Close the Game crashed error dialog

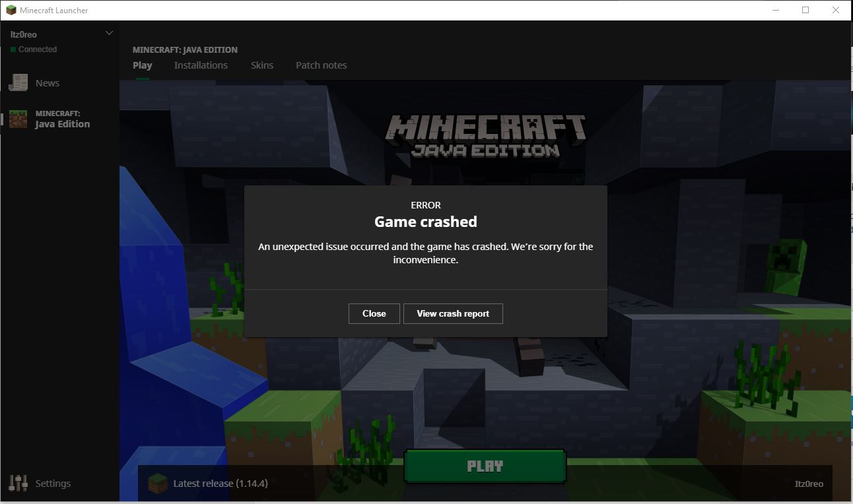(x=374, y=313)
